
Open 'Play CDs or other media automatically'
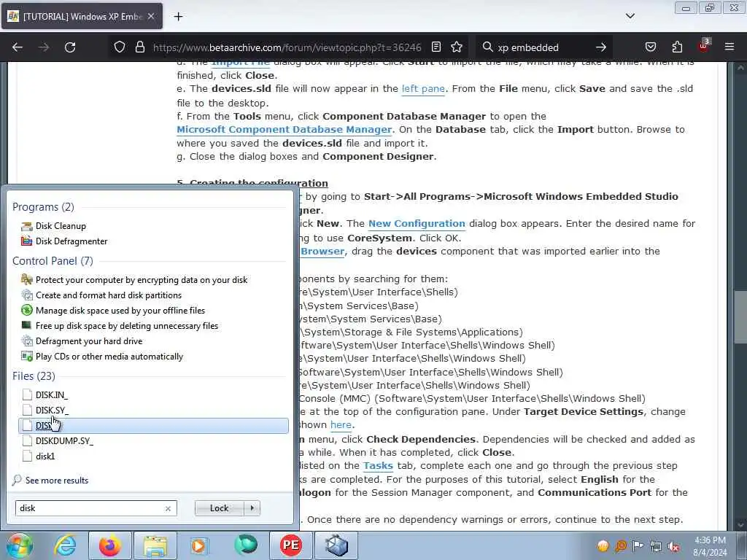(109, 356)
